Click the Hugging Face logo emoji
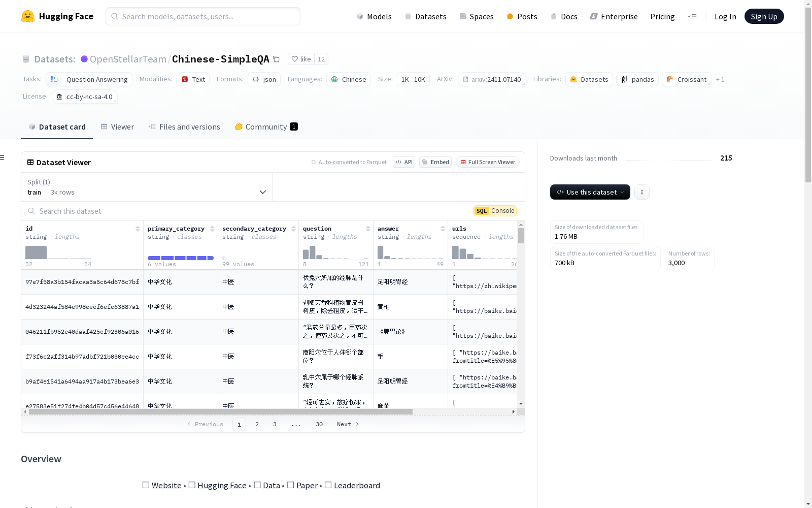 coord(28,16)
